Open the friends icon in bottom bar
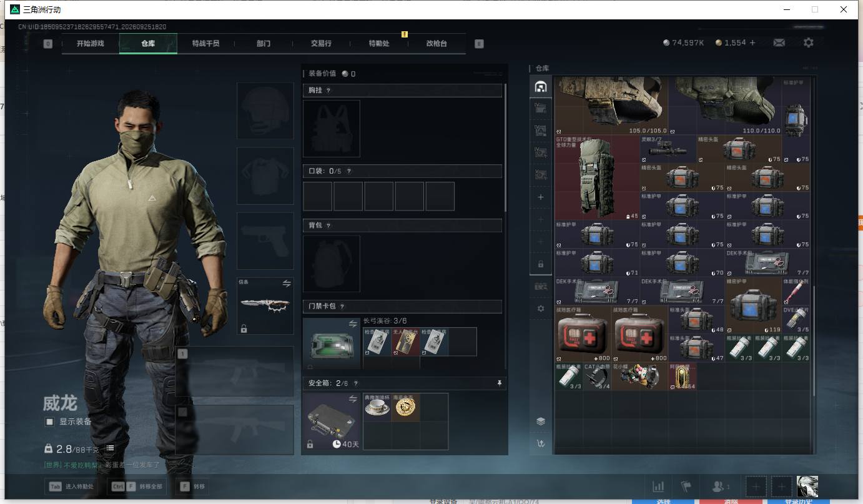Viewport: 863px width, 504px height. point(720,487)
